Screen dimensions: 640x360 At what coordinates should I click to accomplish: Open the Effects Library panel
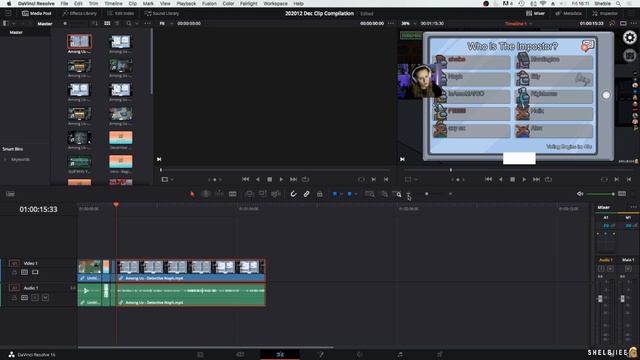tap(80, 13)
